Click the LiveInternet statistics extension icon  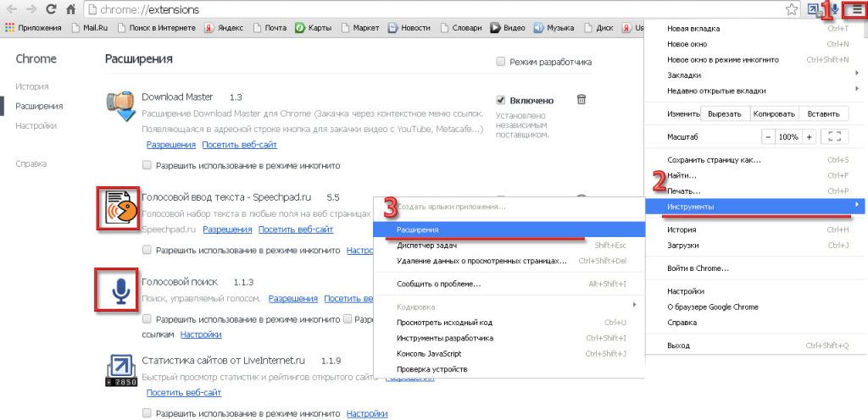click(x=121, y=370)
